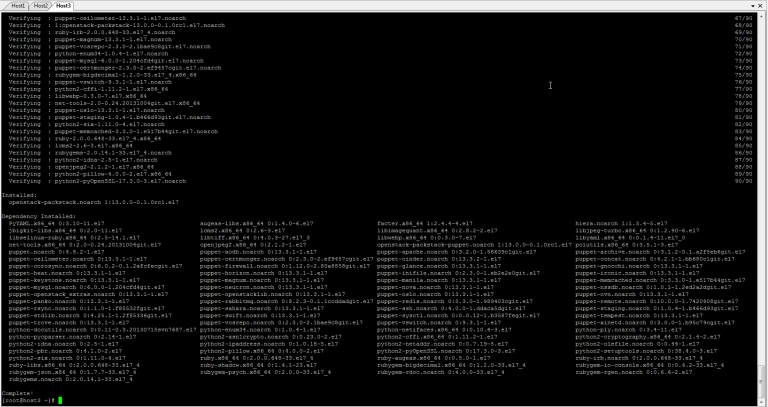
Task: Click the hiera.noarch dependency entry
Action: pos(621,223)
